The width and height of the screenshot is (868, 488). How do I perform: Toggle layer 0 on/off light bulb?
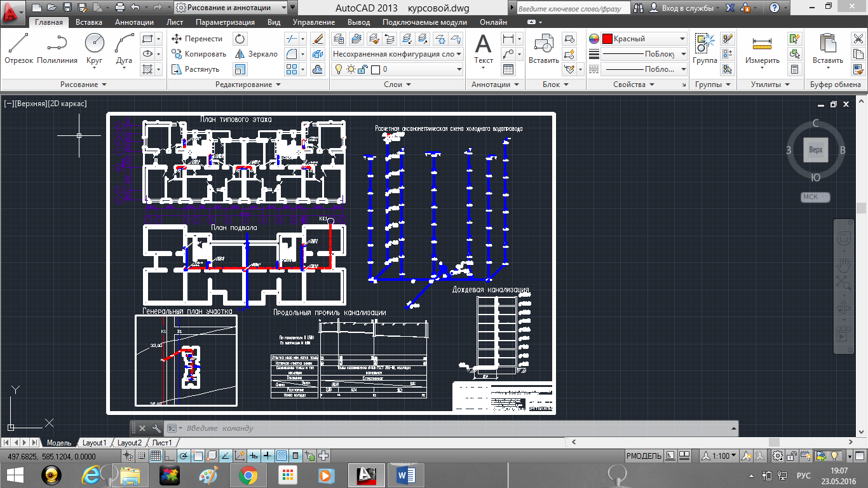point(339,69)
